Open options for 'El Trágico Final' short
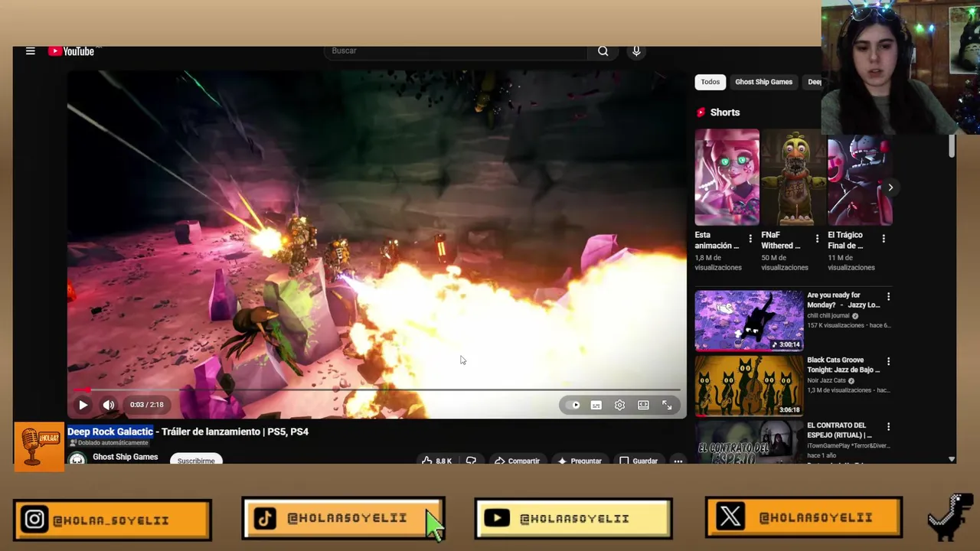This screenshot has height=551, width=980. 884,240
